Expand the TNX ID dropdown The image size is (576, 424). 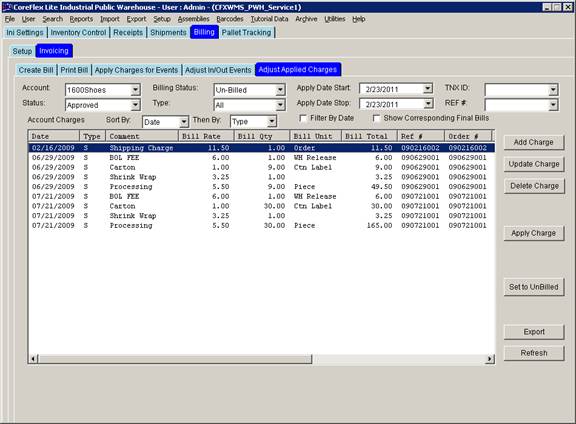pyautogui.click(x=553, y=90)
